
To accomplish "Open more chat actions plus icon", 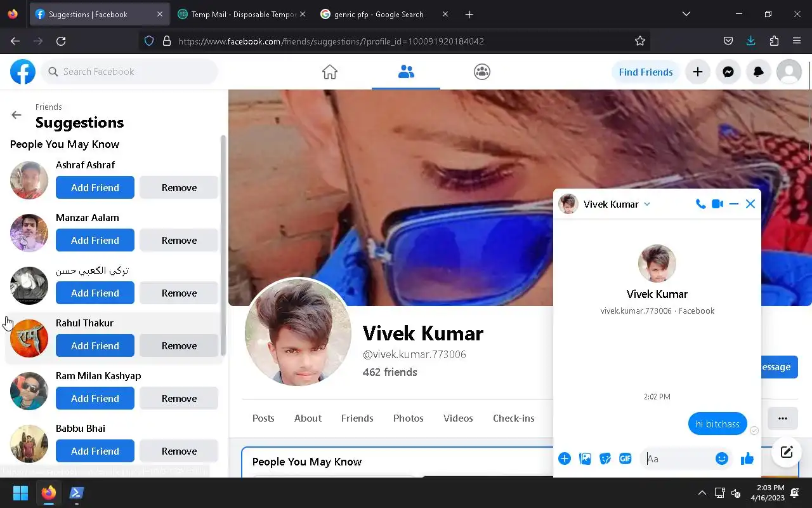I will [x=565, y=458].
